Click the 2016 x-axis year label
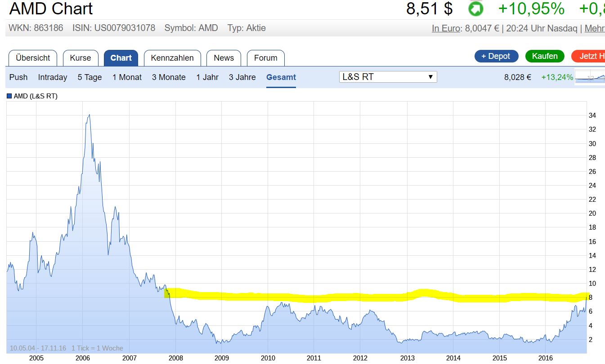605x364 pixels. pos(546,358)
